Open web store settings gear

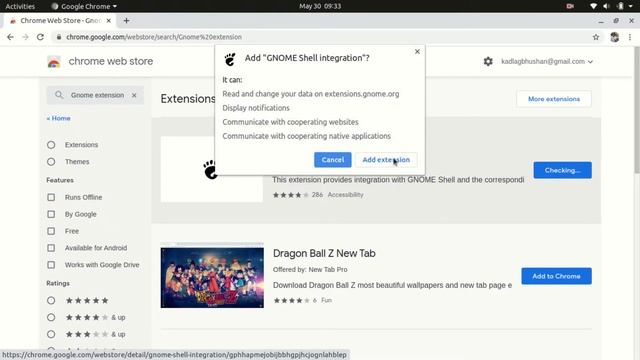tap(488, 61)
